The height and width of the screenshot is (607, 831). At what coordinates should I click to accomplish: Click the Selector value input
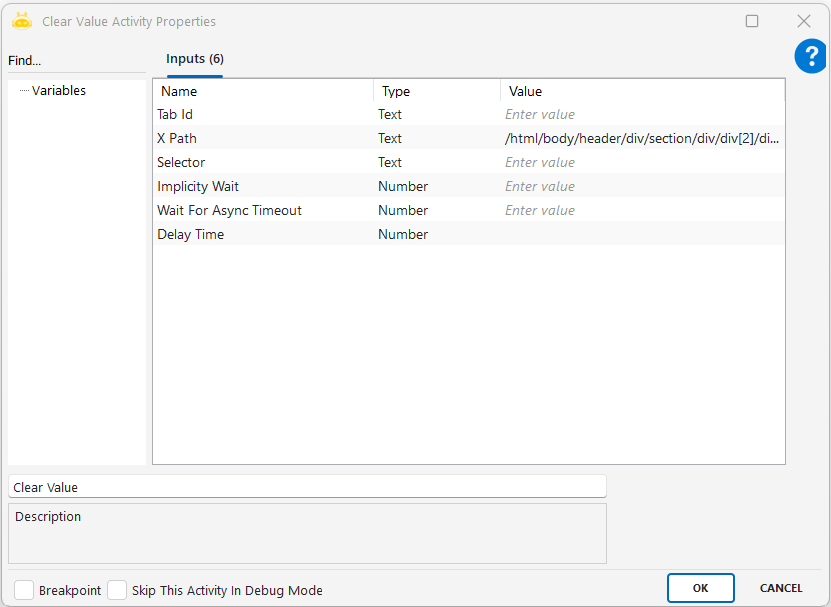point(641,163)
